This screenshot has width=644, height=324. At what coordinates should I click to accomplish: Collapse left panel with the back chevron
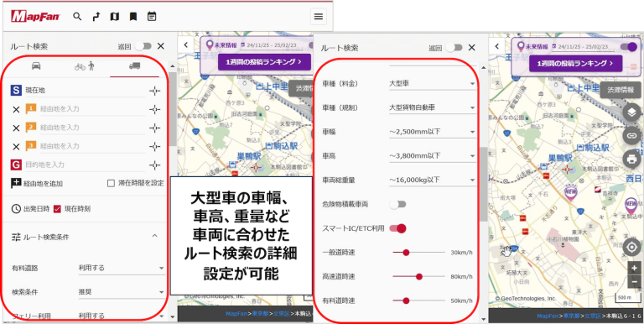[x=185, y=44]
